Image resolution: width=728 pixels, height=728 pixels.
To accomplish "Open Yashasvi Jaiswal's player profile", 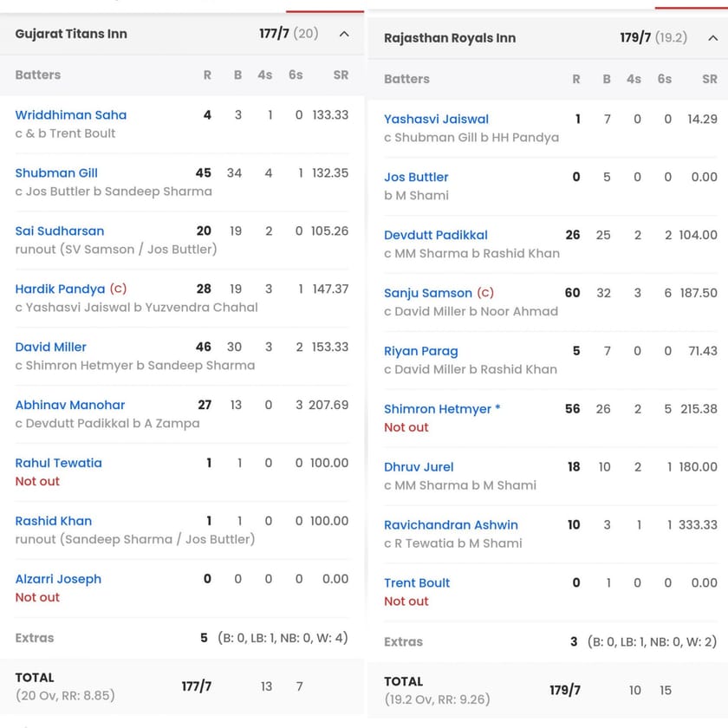I will (436, 119).
